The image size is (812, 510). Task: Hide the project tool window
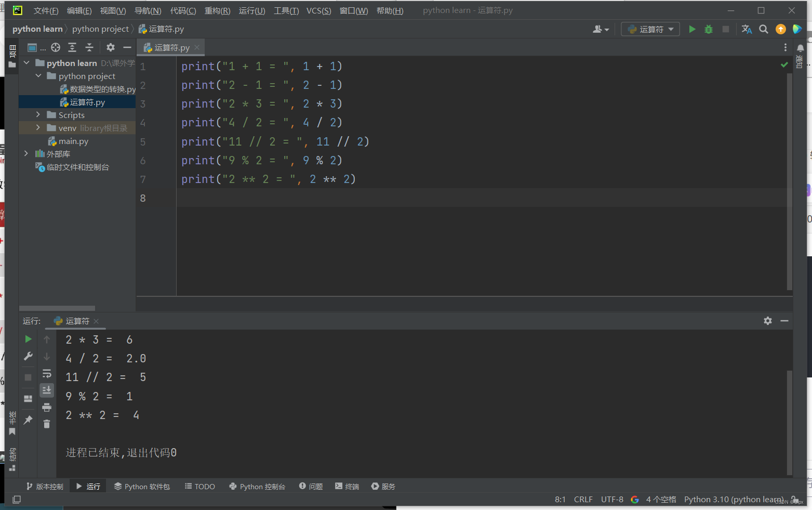[x=127, y=47]
